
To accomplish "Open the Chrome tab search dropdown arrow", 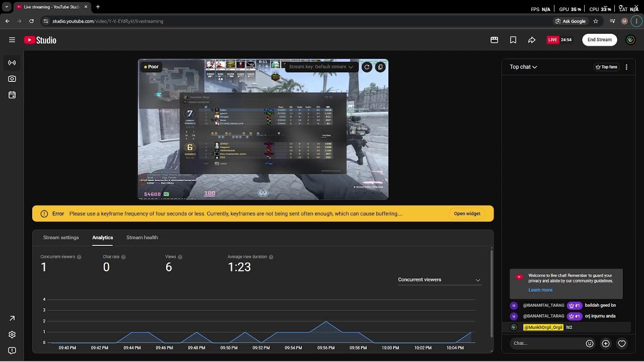I will (x=7, y=7).
